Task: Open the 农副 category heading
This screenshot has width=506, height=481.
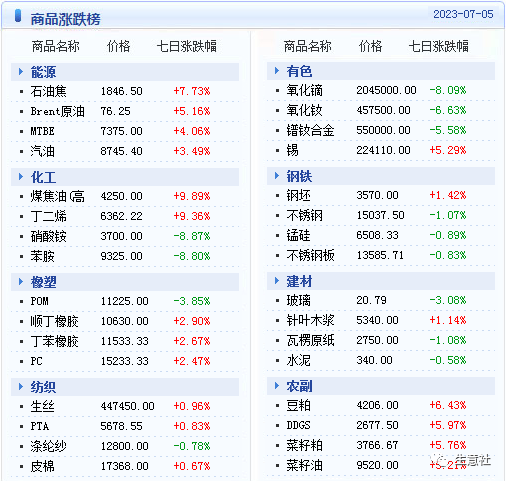Action: tap(299, 386)
